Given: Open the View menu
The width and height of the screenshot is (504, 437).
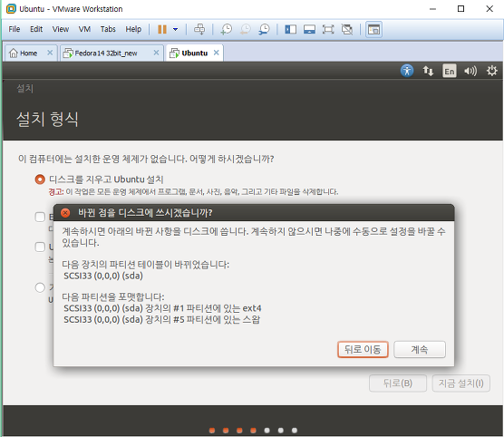Looking at the screenshot, I should point(61,29).
